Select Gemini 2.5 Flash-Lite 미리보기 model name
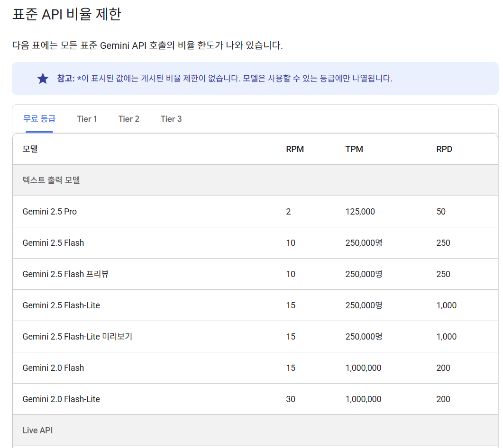The image size is (503, 448). [x=77, y=337]
